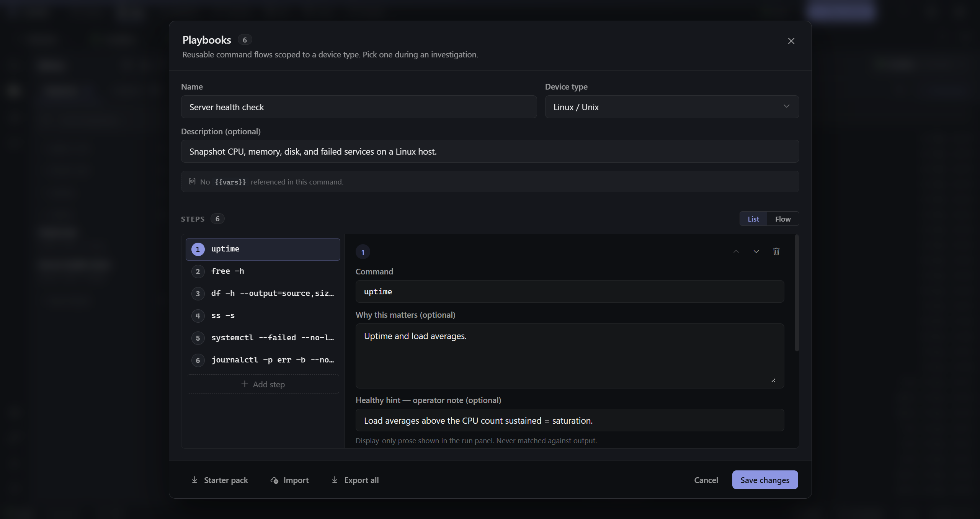Click Save changes
This screenshot has width=980, height=519.
coord(764,480)
